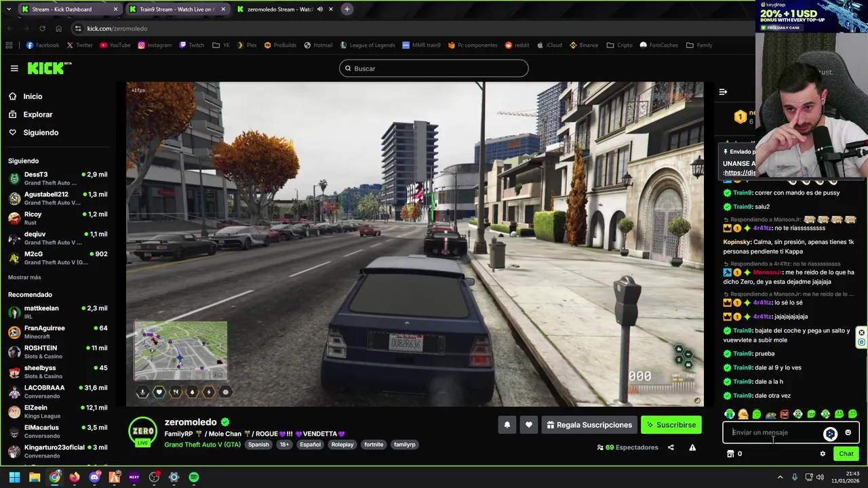Viewport: 868px width, 488px height.
Task: Open the Binance bookmark
Action: (583, 45)
